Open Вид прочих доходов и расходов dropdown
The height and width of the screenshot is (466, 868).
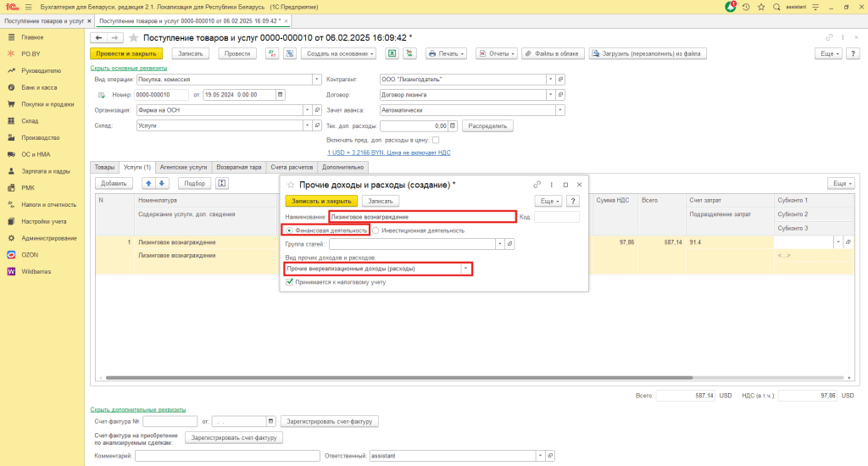coord(465,269)
